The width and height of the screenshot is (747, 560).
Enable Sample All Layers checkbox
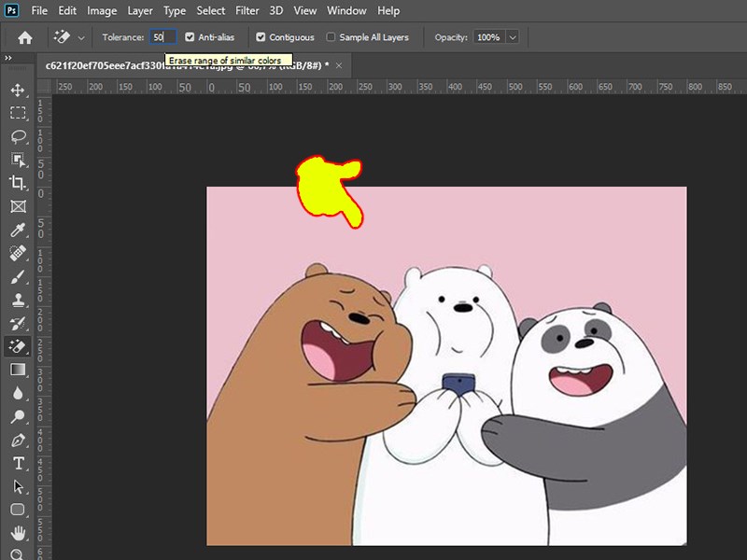331,37
